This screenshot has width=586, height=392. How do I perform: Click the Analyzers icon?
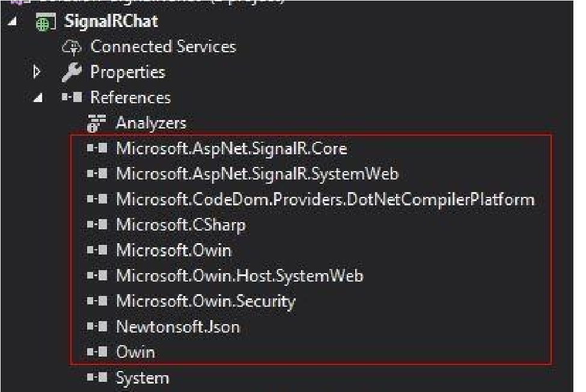(x=96, y=124)
